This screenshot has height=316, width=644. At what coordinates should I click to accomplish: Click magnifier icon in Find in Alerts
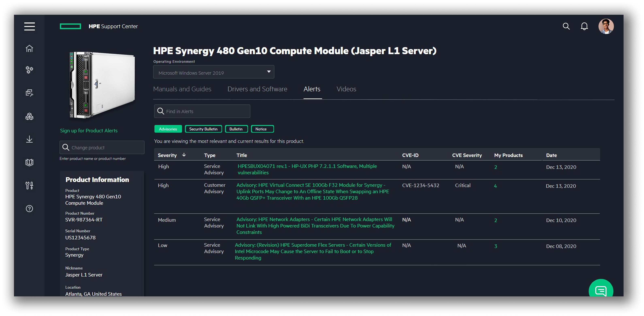(x=161, y=111)
